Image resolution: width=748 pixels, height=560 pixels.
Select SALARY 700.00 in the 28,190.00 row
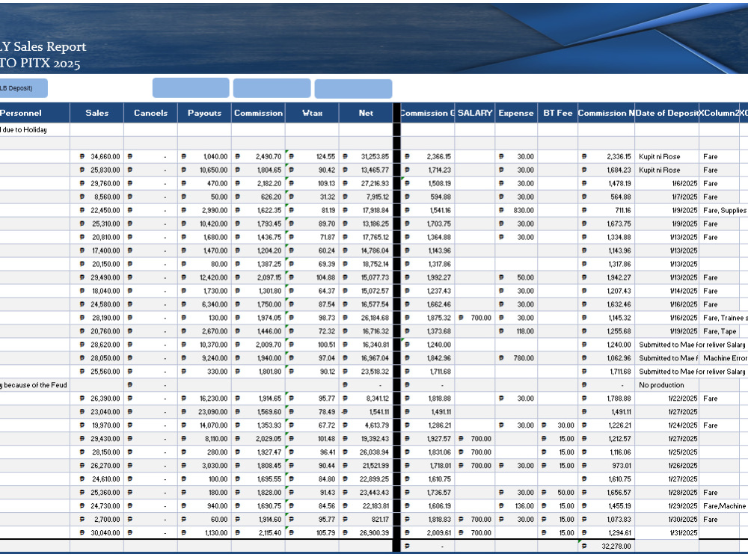click(475, 318)
